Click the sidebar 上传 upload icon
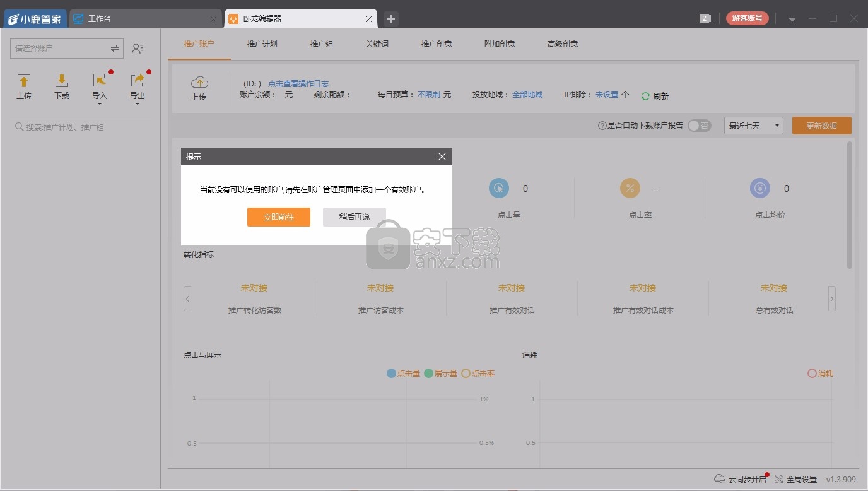The height and width of the screenshot is (491, 868). click(x=24, y=87)
